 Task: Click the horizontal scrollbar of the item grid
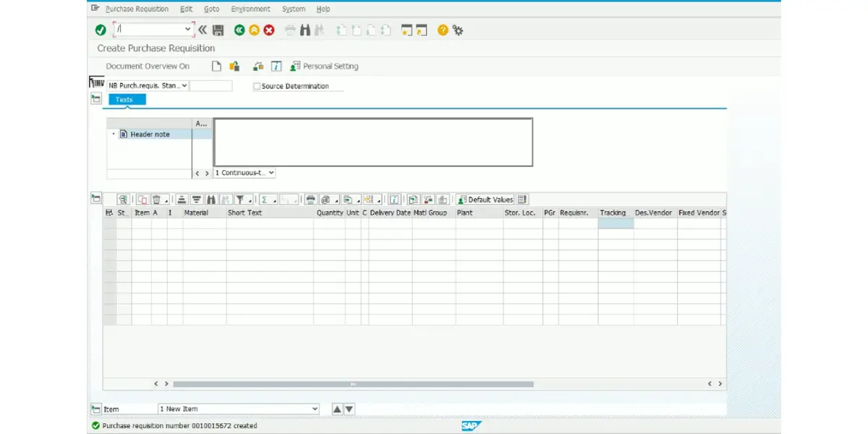(353, 384)
